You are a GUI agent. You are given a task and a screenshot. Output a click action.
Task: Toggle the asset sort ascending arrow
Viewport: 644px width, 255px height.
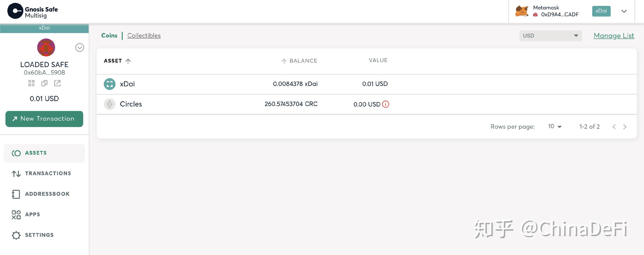128,61
